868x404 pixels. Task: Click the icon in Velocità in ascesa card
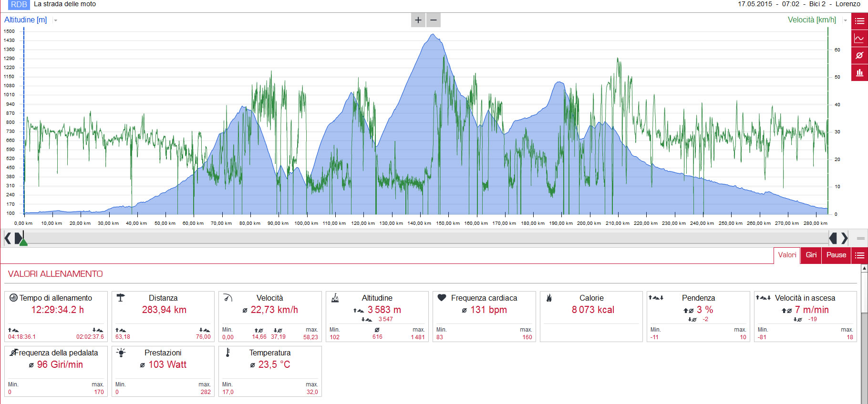pyautogui.click(x=763, y=298)
